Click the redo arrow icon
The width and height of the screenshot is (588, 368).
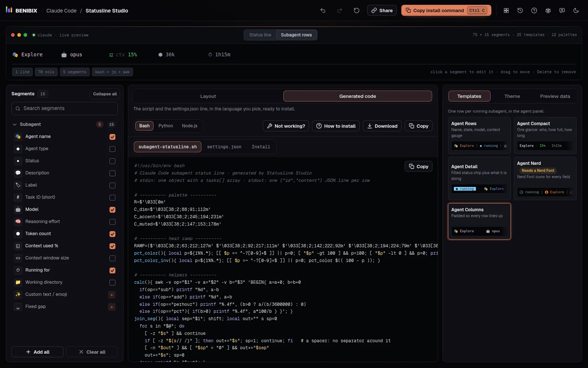[x=340, y=11]
